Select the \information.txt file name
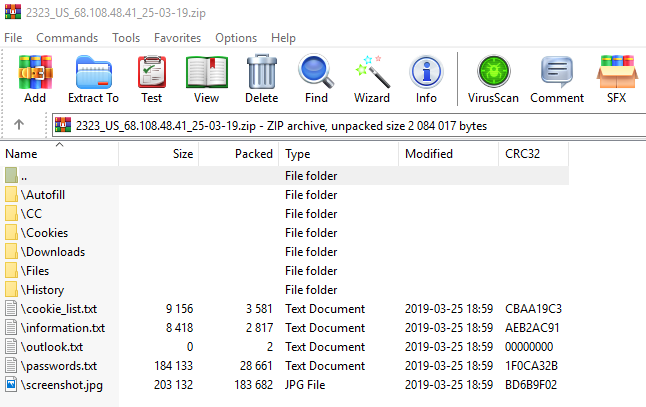This screenshot has height=407, width=646. [x=63, y=328]
